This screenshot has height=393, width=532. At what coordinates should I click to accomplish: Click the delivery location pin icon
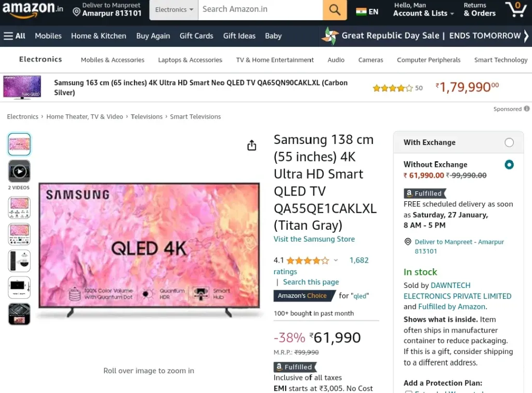coord(77,12)
